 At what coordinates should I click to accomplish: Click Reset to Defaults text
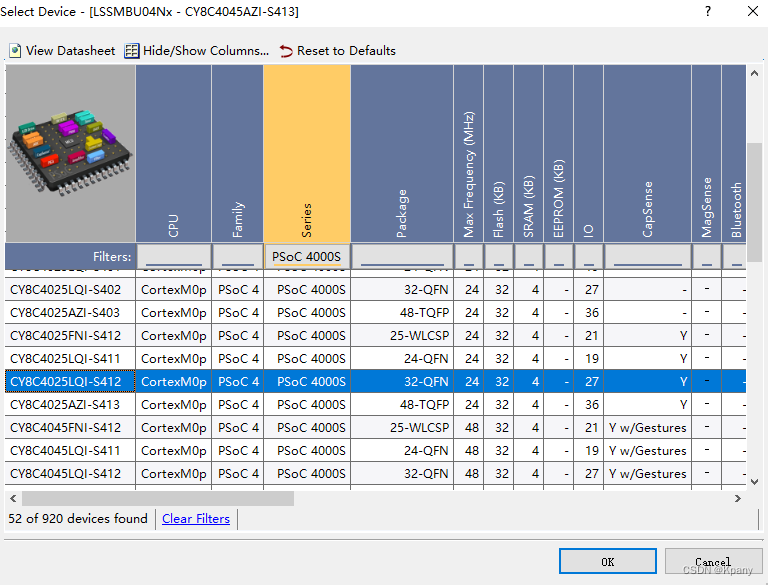(x=346, y=50)
